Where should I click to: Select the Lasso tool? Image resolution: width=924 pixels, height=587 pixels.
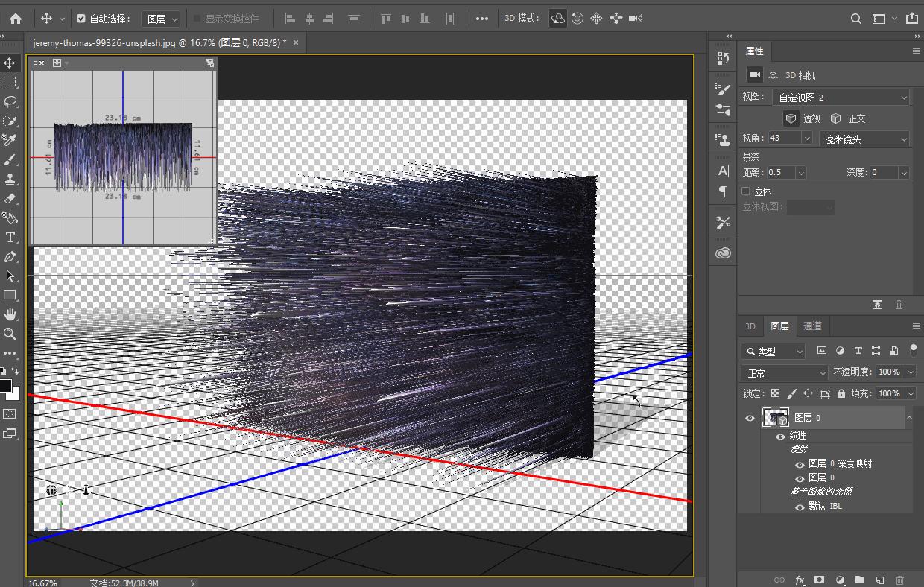(x=10, y=101)
